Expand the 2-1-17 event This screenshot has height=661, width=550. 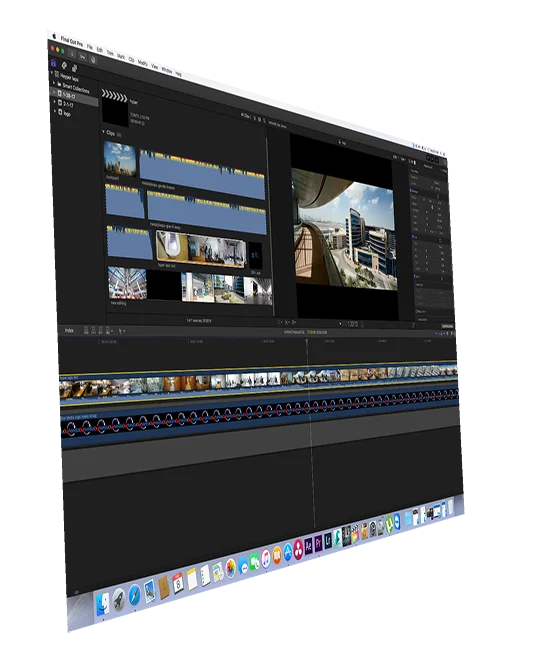pos(55,102)
